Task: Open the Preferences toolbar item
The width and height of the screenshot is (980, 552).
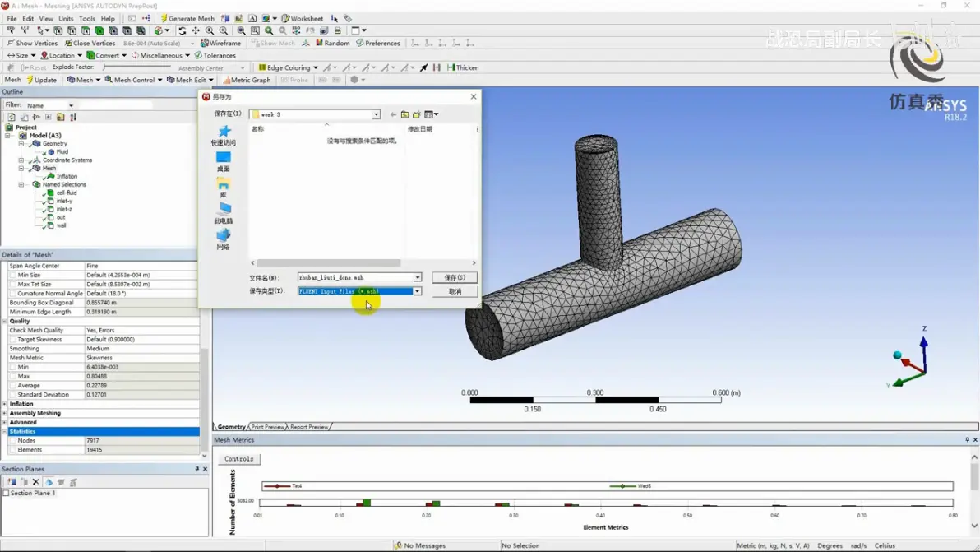Action: (377, 43)
